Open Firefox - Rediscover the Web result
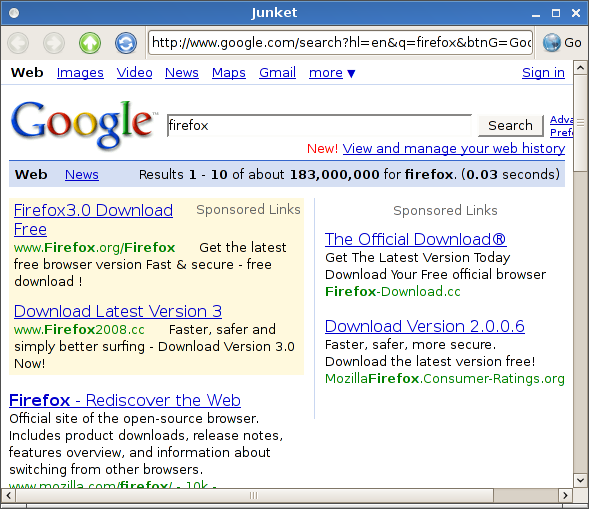589x509 pixels. 125,400
